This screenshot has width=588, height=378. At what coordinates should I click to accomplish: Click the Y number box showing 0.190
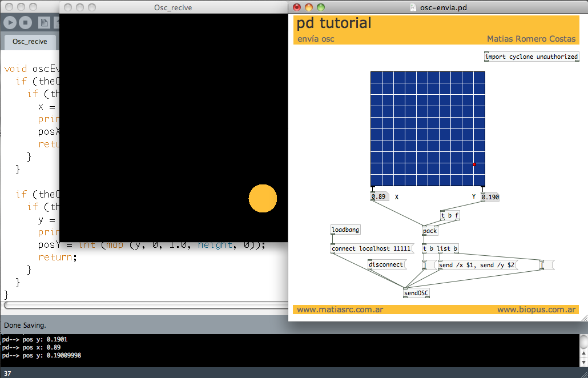point(490,197)
